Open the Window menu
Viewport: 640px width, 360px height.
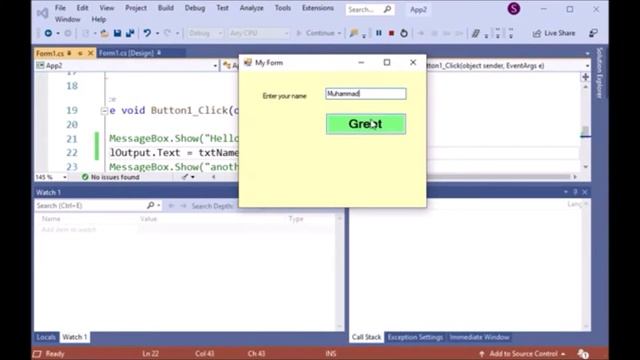click(x=68, y=19)
